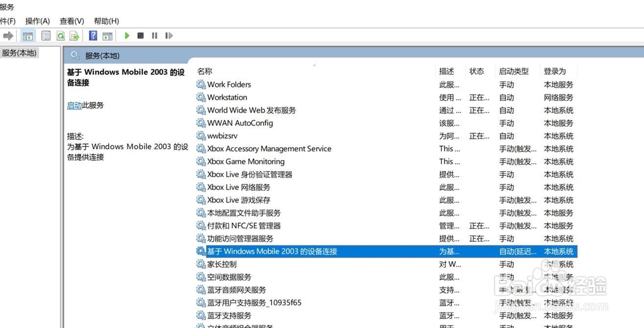Click the 基于 Windows Mobile 2003 的设备连接 title in the detail pane

[x=126, y=77]
